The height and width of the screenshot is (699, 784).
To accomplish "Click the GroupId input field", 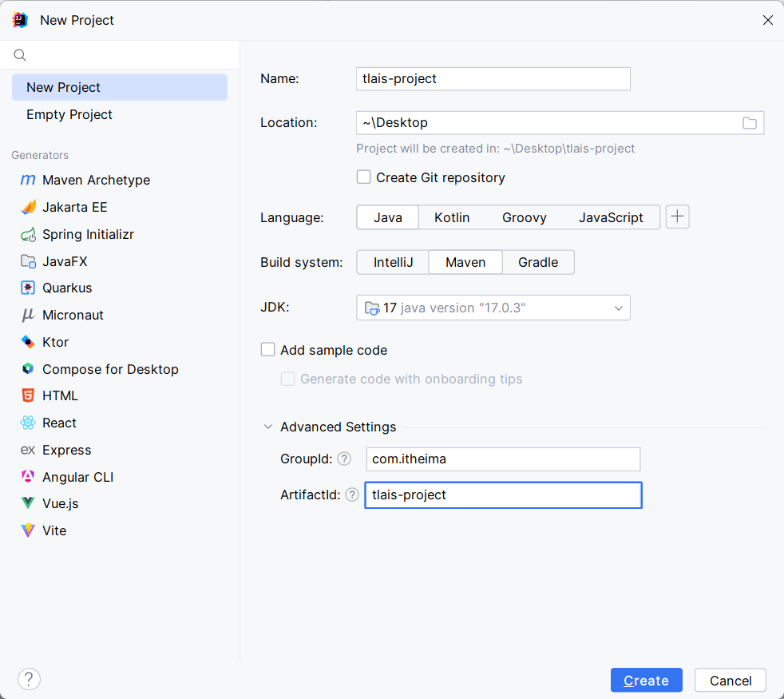I will (x=503, y=459).
